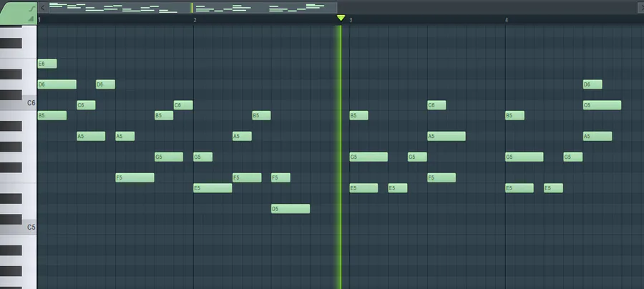
Task: Select the long G5 note starting bar 4
Action: [525, 157]
